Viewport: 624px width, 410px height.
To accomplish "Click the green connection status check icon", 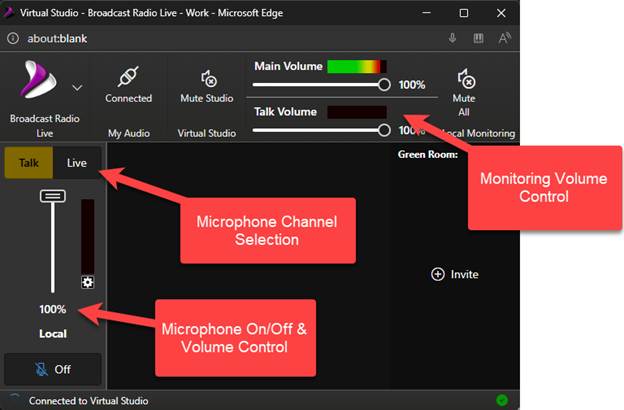I will [x=502, y=400].
